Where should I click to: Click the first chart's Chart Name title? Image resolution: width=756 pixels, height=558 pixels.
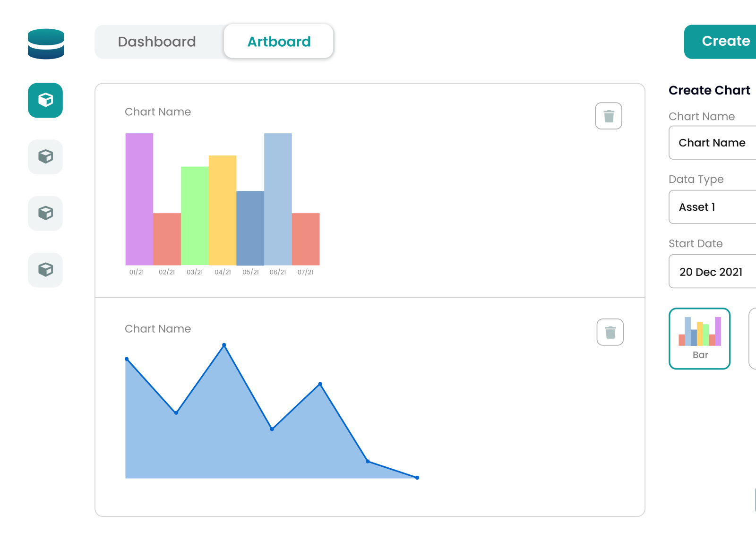[x=157, y=112]
